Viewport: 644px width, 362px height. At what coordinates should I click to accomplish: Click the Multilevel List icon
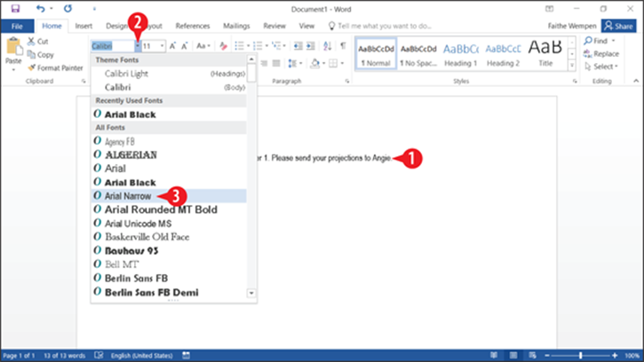point(276,45)
